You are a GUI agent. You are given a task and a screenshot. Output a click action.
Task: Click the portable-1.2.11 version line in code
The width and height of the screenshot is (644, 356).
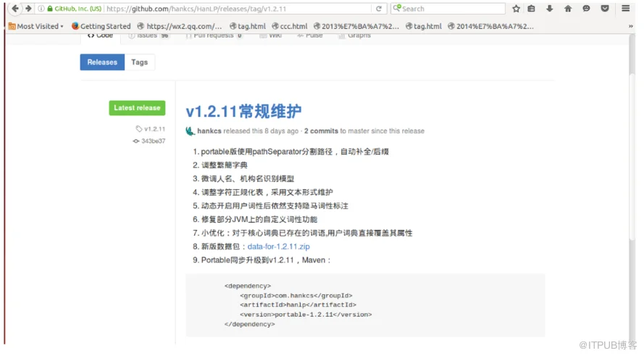click(306, 315)
